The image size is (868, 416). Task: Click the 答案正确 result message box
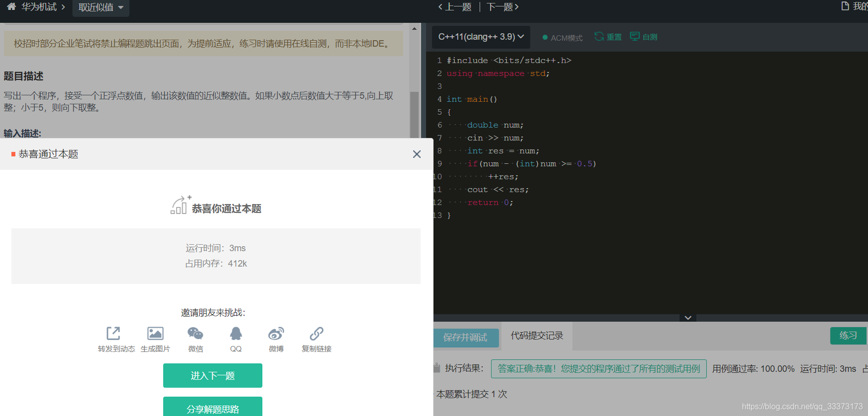click(599, 369)
